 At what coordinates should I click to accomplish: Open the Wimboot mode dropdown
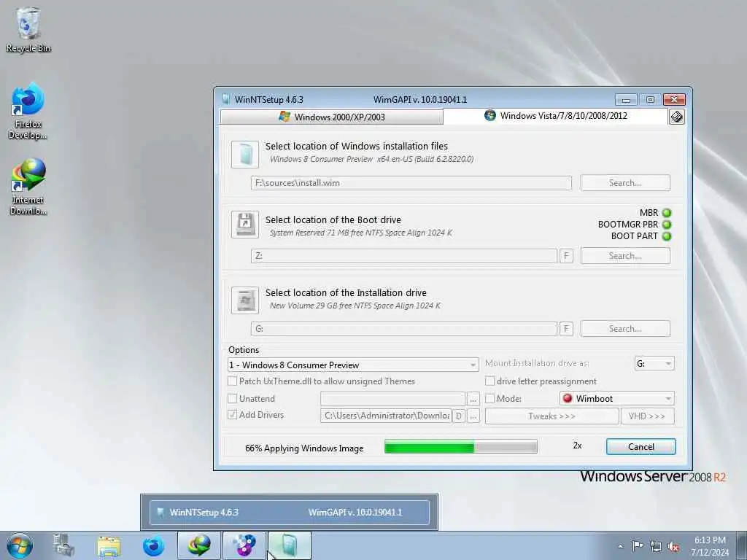617,398
